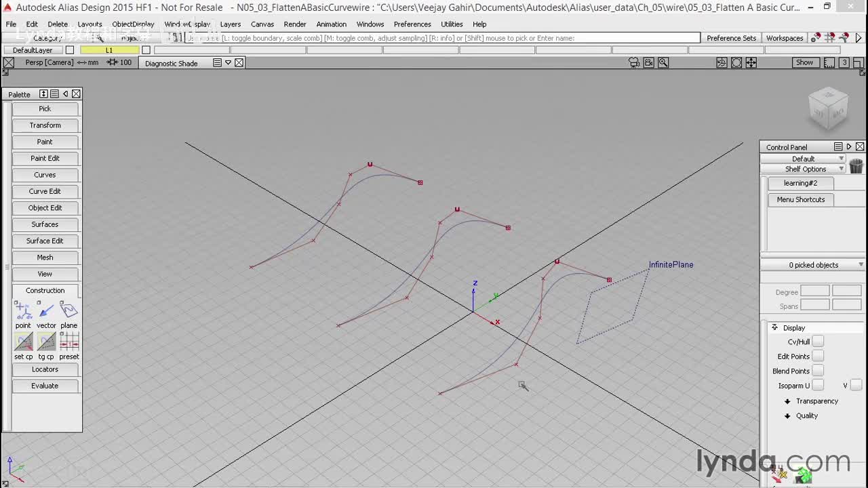The image size is (868, 488).
Task: Expand the Quality section
Action: pyautogui.click(x=787, y=416)
